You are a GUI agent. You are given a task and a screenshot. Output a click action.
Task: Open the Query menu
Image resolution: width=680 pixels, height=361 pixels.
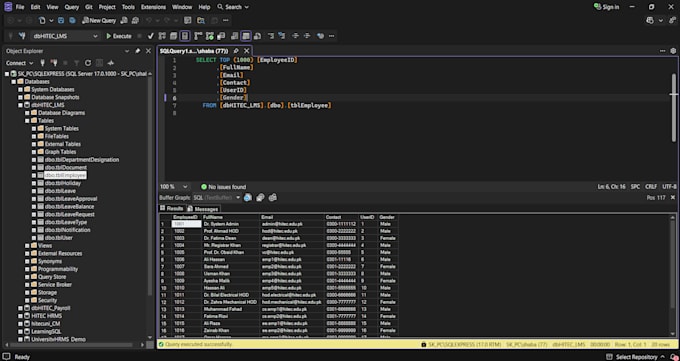point(72,7)
